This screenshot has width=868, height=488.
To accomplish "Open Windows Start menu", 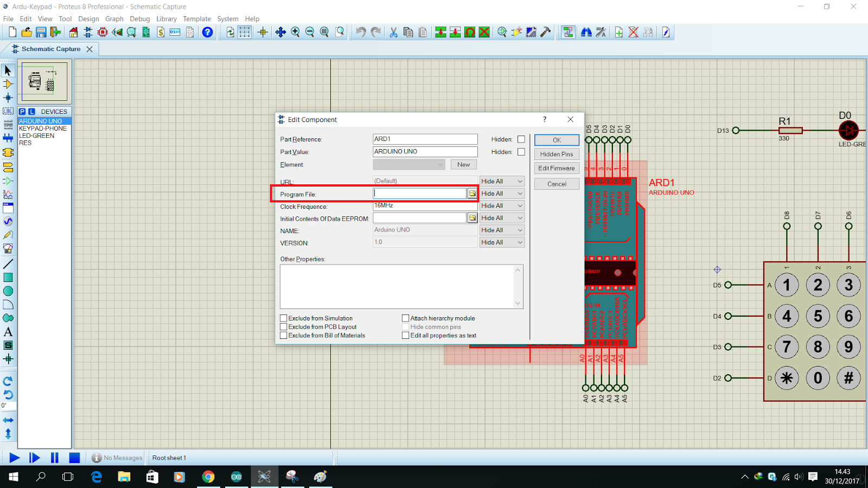I will click(x=14, y=477).
